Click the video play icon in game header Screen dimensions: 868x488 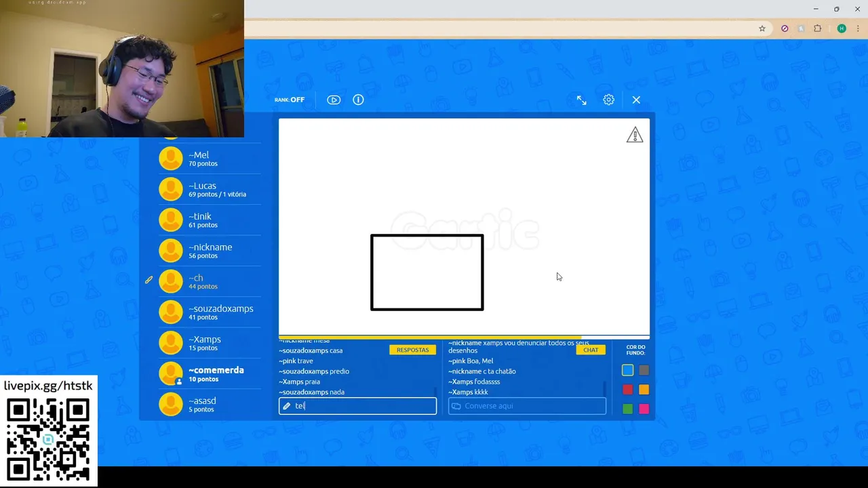(x=334, y=100)
